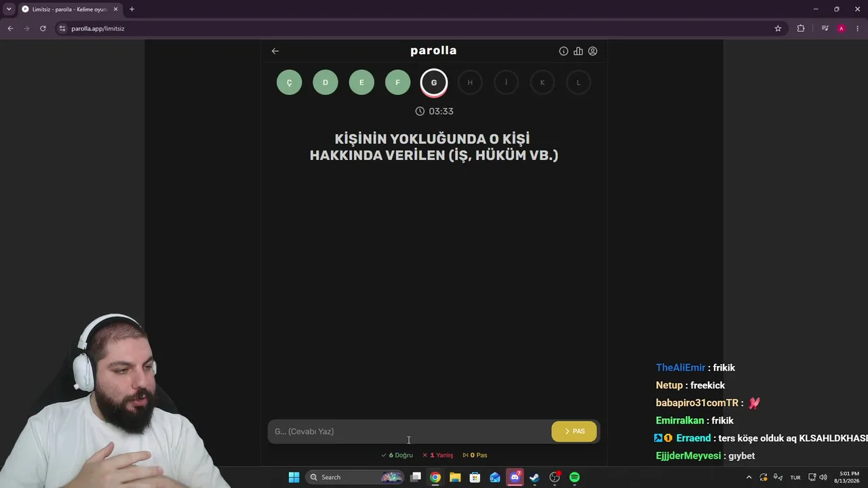Open Task View in the taskbar
The height and width of the screenshot is (488, 868).
[x=416, y=477]
